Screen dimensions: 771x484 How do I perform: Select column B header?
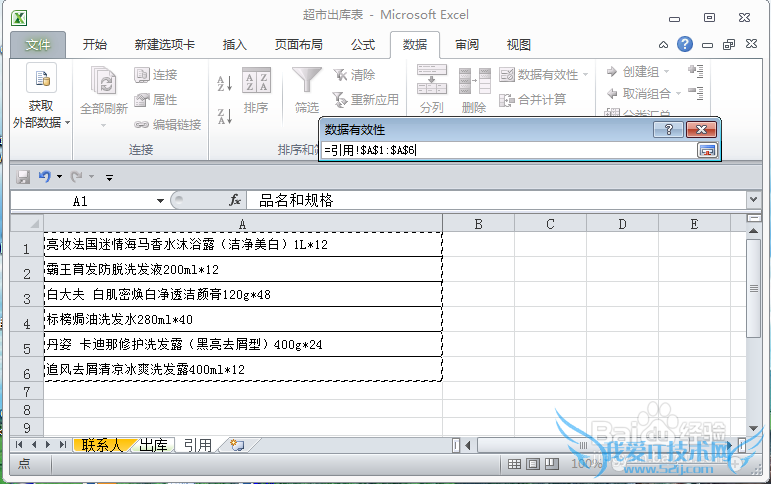(478, 224)
